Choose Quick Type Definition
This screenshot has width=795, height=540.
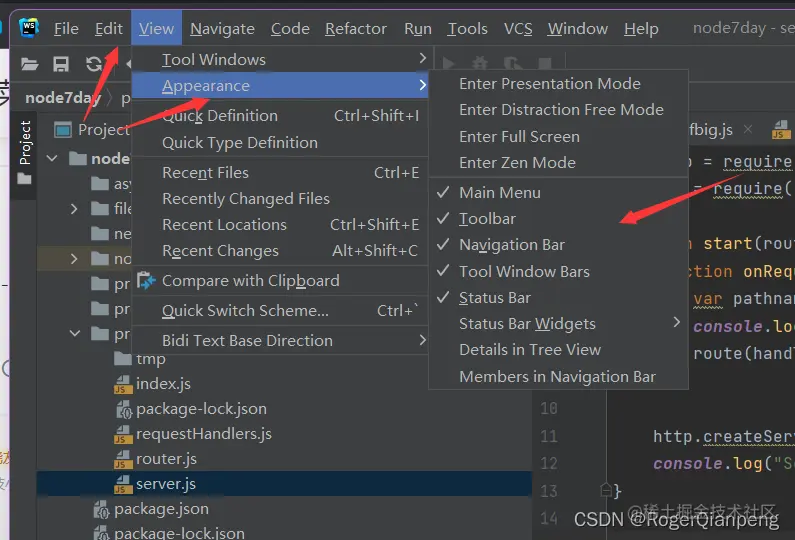pyautogui.click(x=280, y=142)
